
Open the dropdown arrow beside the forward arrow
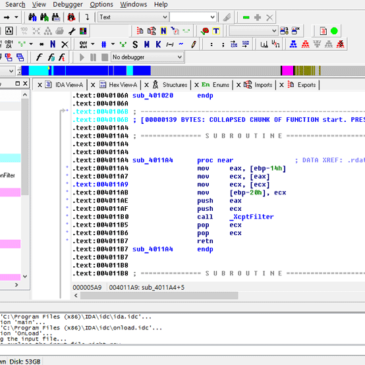coord(16,17)
